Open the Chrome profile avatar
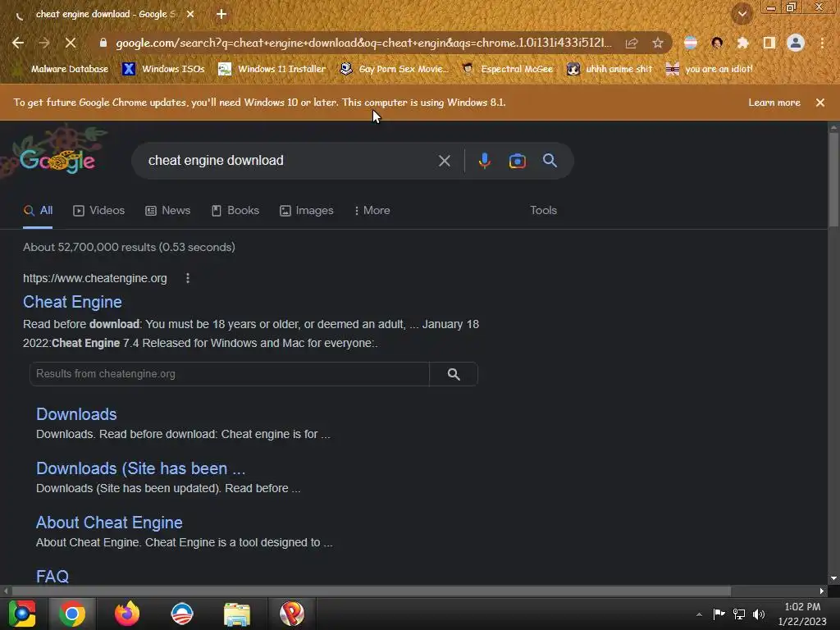 (x=796, y=43)
